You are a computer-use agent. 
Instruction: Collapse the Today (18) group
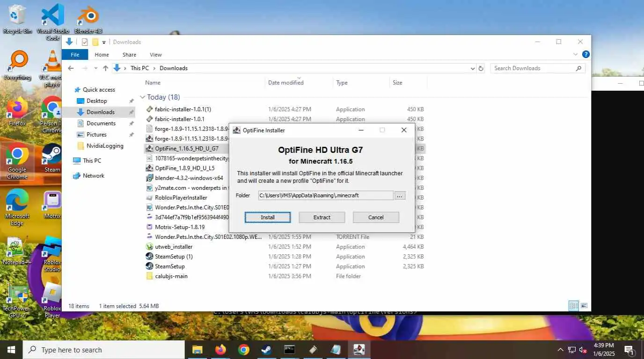click(x=143, y=97)
